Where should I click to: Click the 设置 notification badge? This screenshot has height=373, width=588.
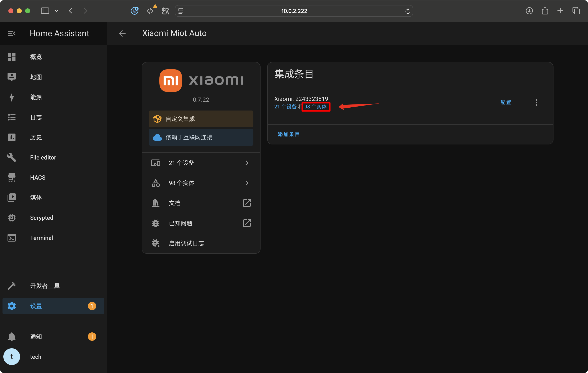pos(92,306)
